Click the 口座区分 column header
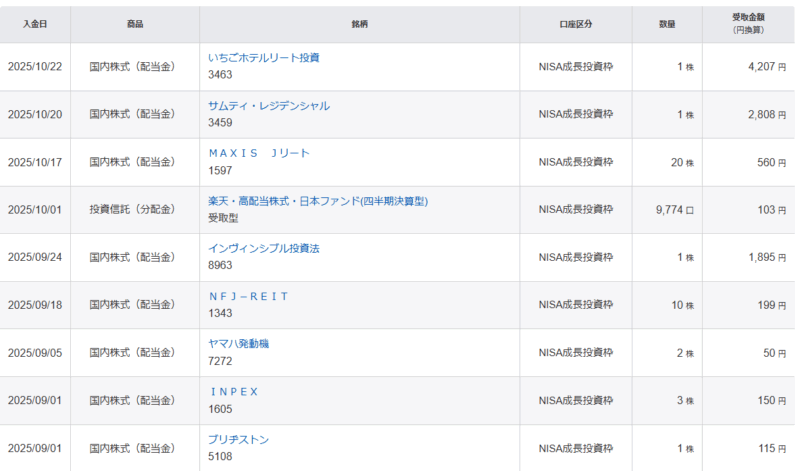 (x=575, y=24)
